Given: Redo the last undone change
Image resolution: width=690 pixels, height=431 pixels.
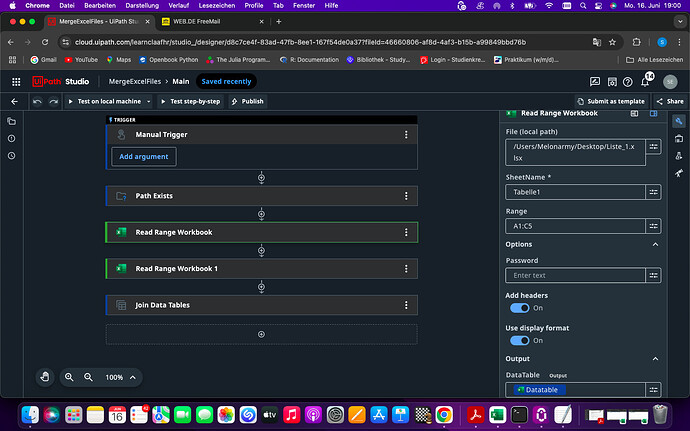Looking at the screenshot, I should [54, 101].
